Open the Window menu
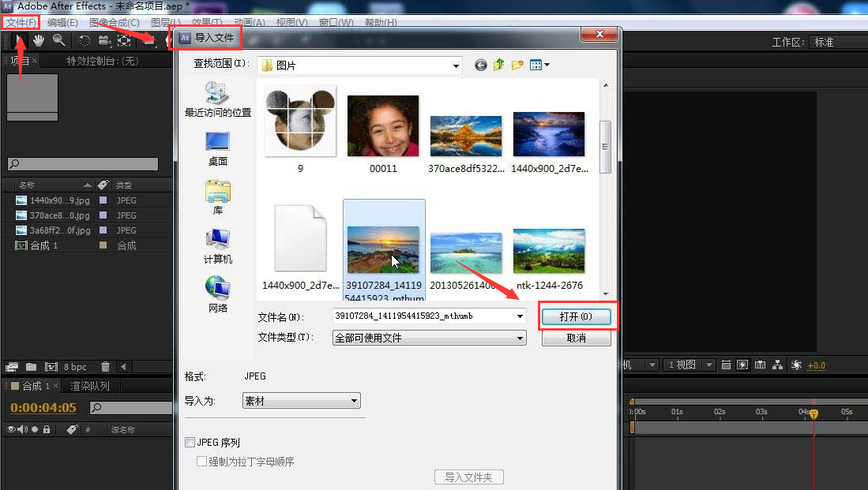The width and height of the screenshot is (868, 490). pos(336,23)
